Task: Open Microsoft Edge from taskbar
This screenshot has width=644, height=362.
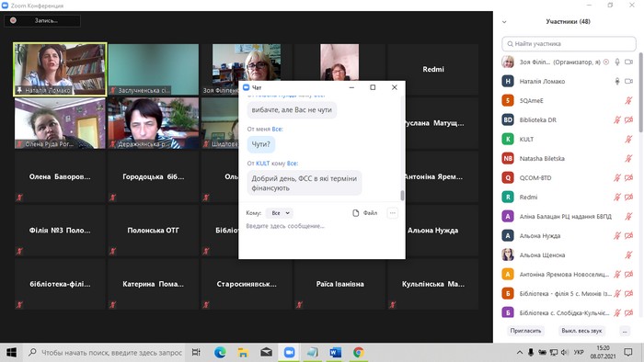Action: (220, 353)
